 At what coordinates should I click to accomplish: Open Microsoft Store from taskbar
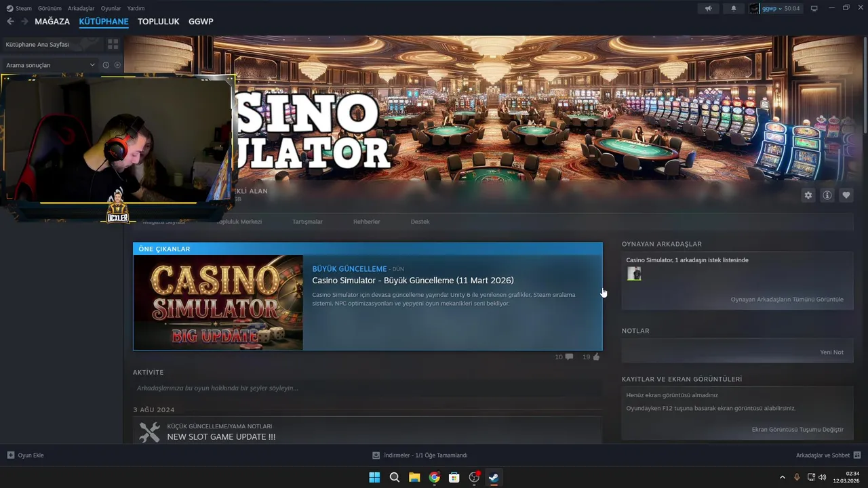point(454,477)
